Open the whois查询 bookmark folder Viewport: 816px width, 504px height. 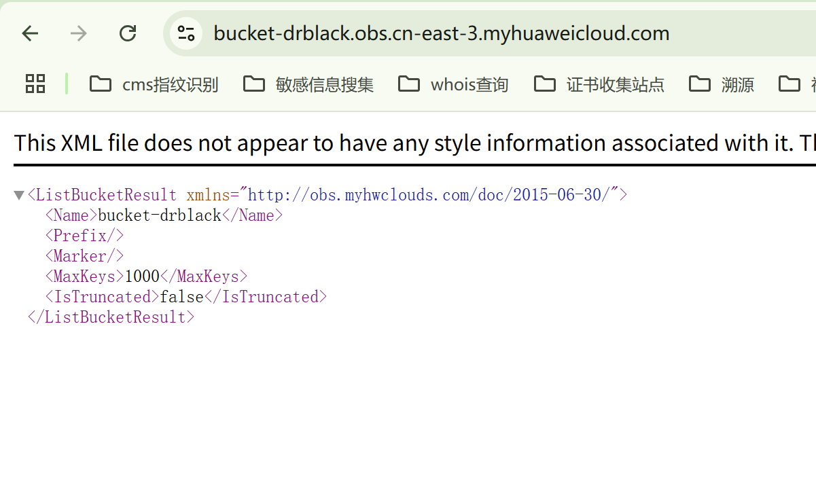click(x=453, y=84)
